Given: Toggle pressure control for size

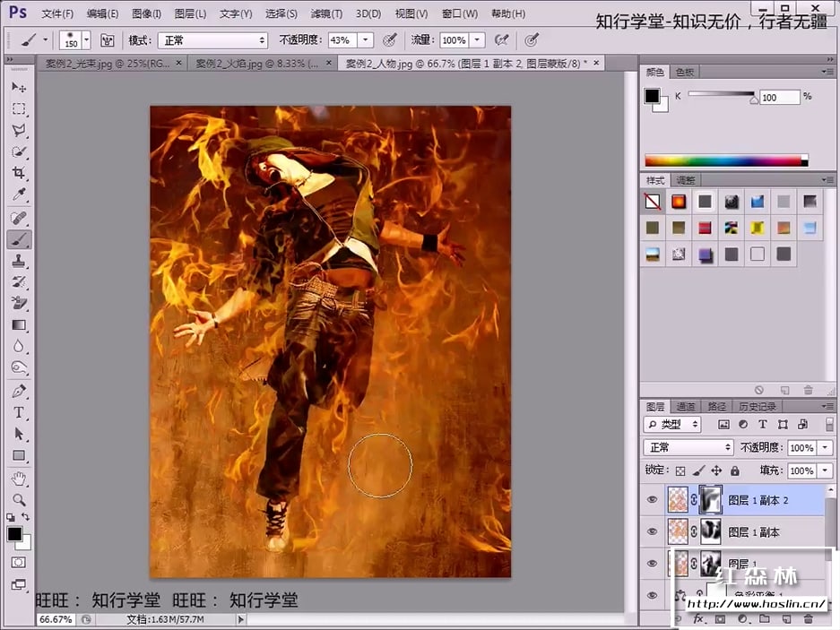Looking at the screenshot, I should [532, 39].
